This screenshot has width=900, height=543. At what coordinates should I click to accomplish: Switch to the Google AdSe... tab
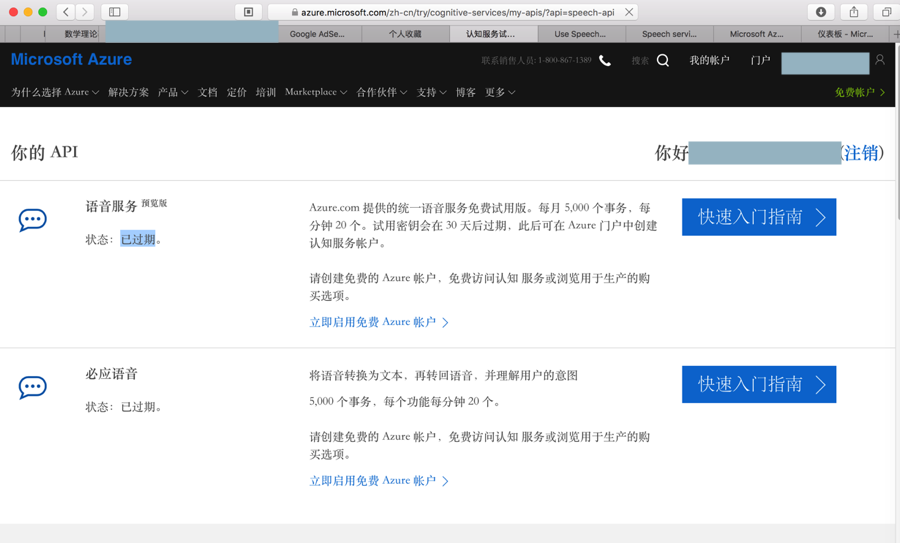pyautogui.click(x=317, y=34)
